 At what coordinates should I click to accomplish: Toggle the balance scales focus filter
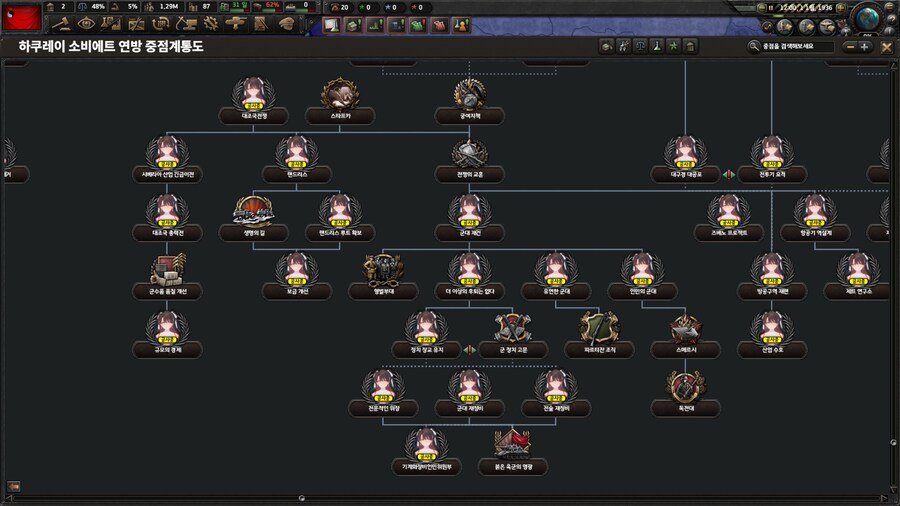point(639,46)
